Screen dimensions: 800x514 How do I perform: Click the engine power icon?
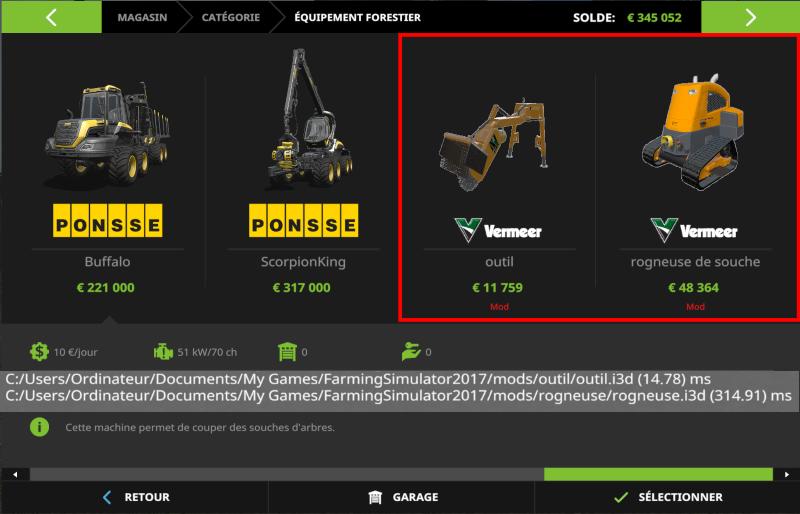pos(163,352)
